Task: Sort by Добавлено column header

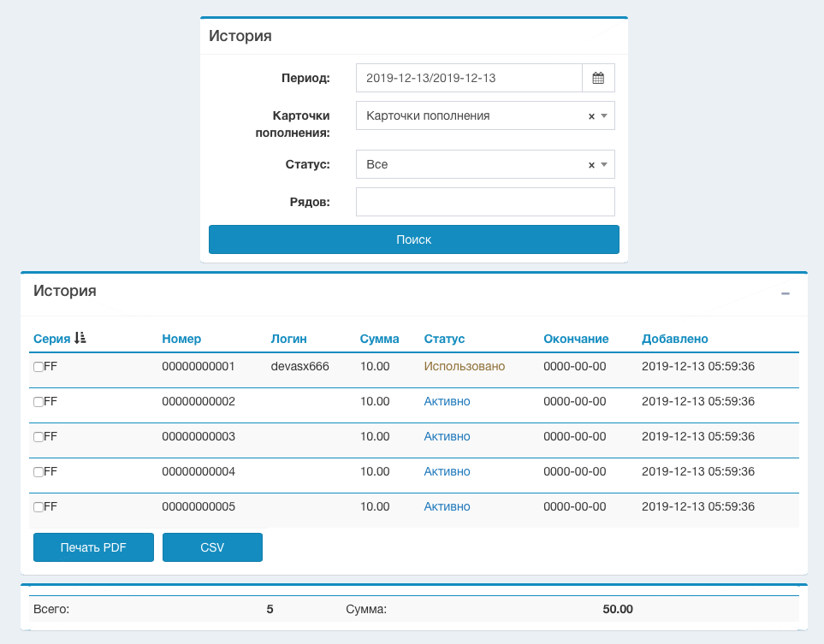Action: pyautogui.click(x=674, y=339)
